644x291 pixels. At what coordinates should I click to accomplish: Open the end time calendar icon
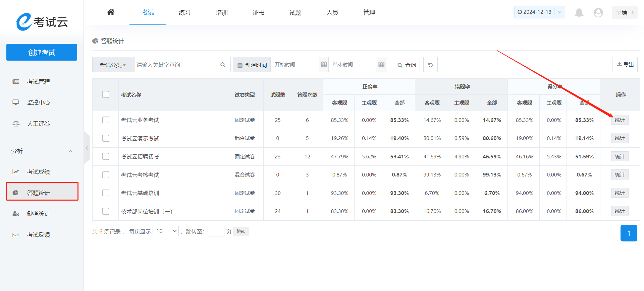pos(381,65)
